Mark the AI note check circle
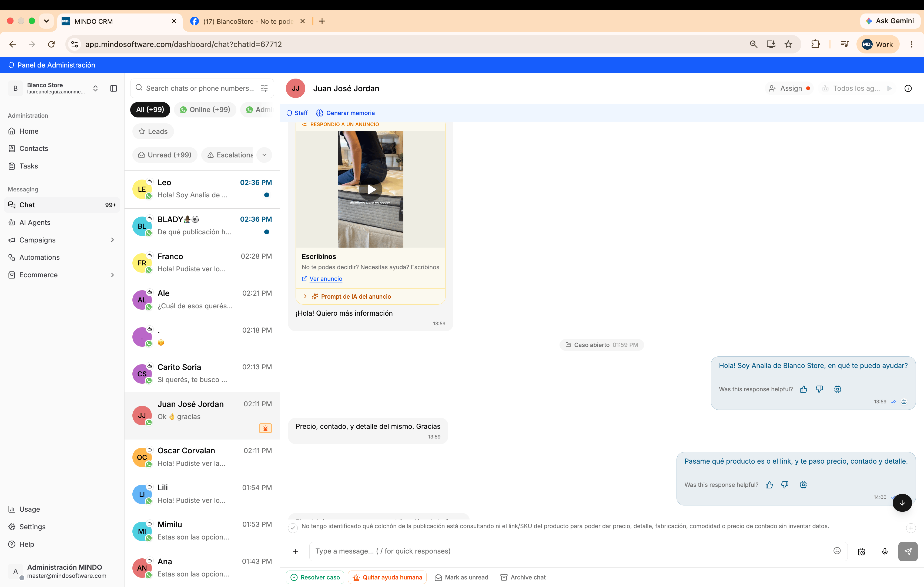 (x=293, y=528)
